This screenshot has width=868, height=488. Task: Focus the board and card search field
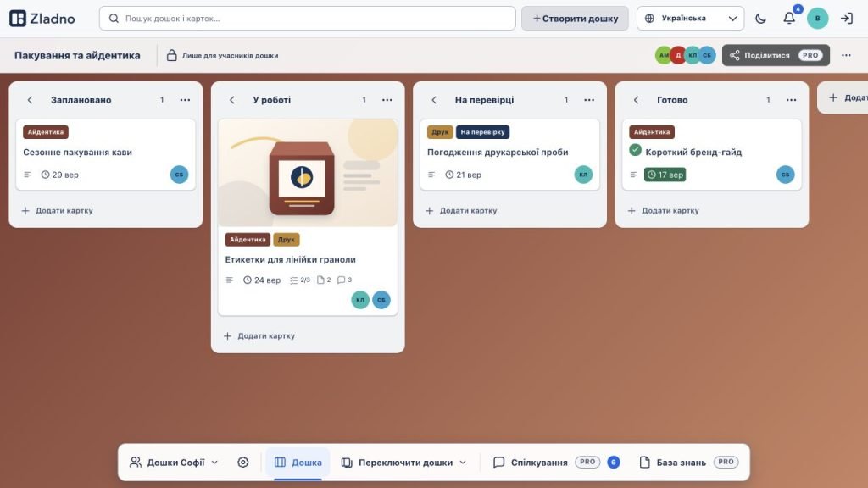307,19
